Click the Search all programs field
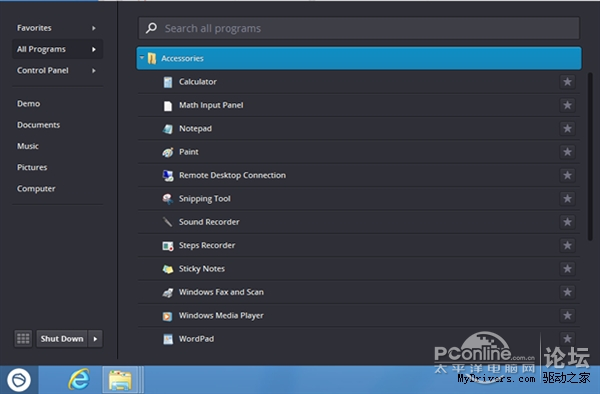This screenshot has height=394, width=600. (359, 28)
